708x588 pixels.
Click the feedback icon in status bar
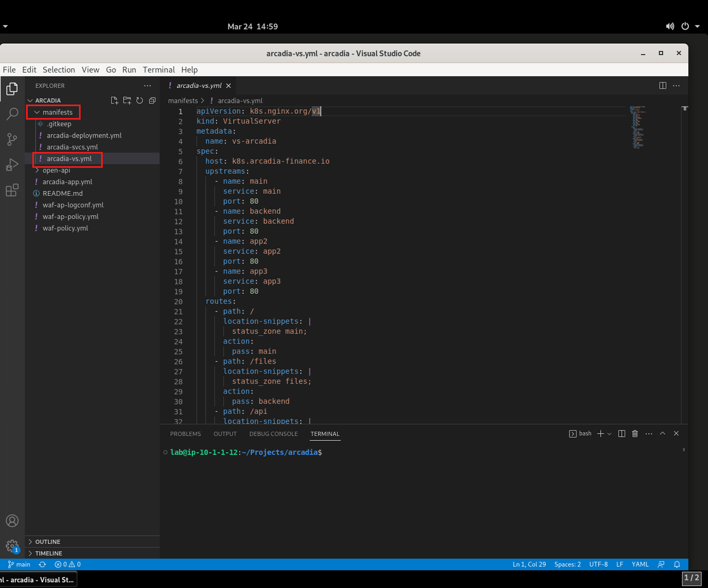point(661,564)
